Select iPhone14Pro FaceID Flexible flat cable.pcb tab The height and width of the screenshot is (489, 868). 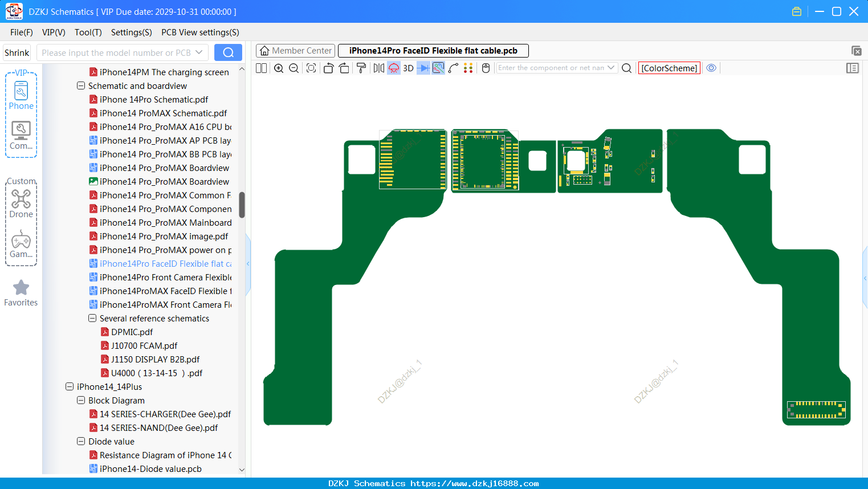pos(433,51)
